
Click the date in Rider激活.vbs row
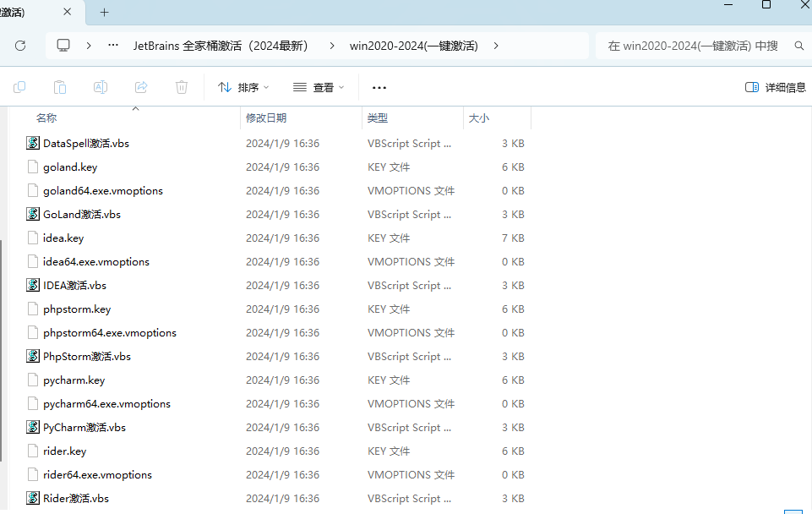point(282,498)
